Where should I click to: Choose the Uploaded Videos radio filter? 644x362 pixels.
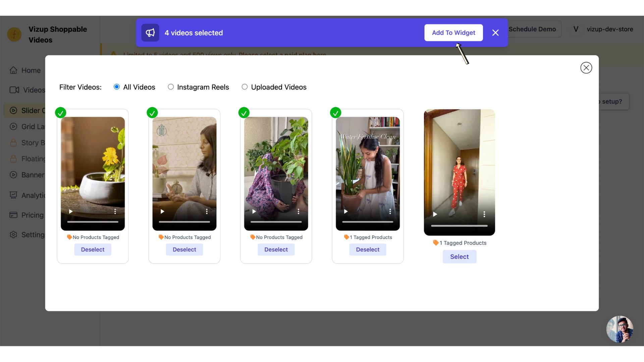(245, 87)
